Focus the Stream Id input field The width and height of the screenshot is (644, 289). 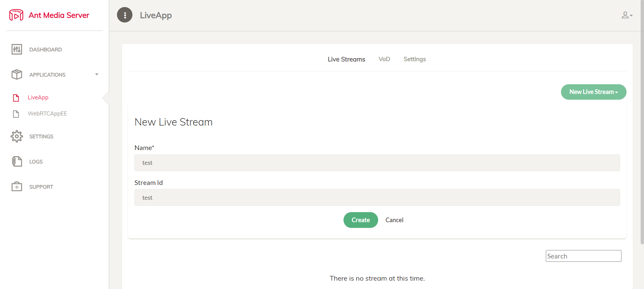coord(377,197)
